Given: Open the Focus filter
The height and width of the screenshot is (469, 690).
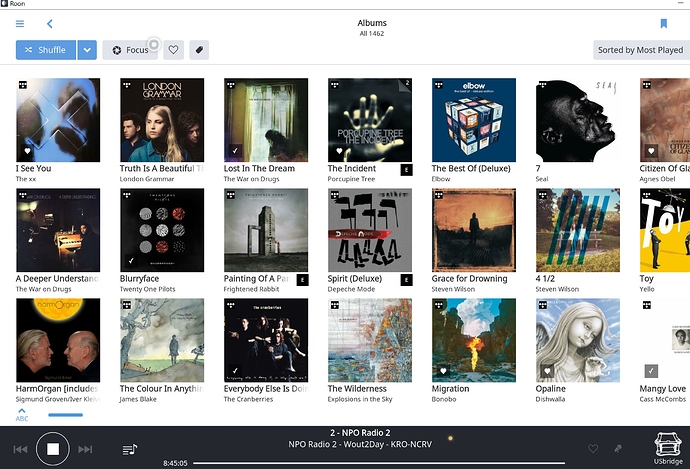Looking at the screenshot, I should tap(130, 50).
